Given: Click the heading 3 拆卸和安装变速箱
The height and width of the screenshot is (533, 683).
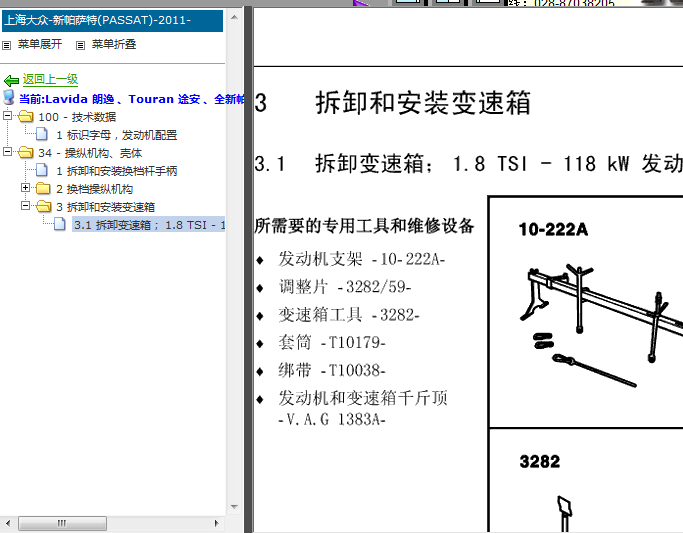Looking at the screenshot, I should pyautogui.click(x=393, y=103).
